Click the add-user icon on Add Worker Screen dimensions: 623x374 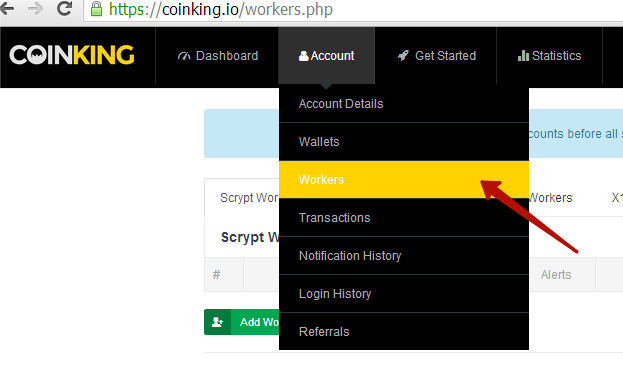[217, 322]
